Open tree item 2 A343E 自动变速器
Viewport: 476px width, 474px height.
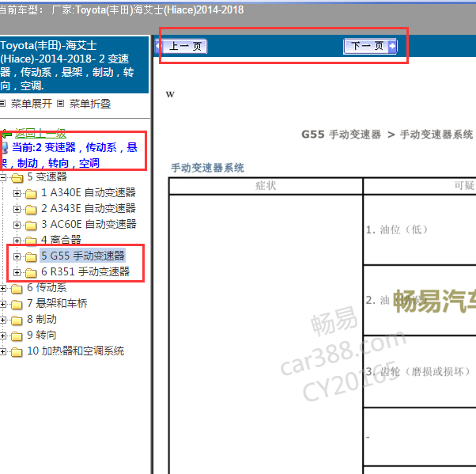(89, 208)
